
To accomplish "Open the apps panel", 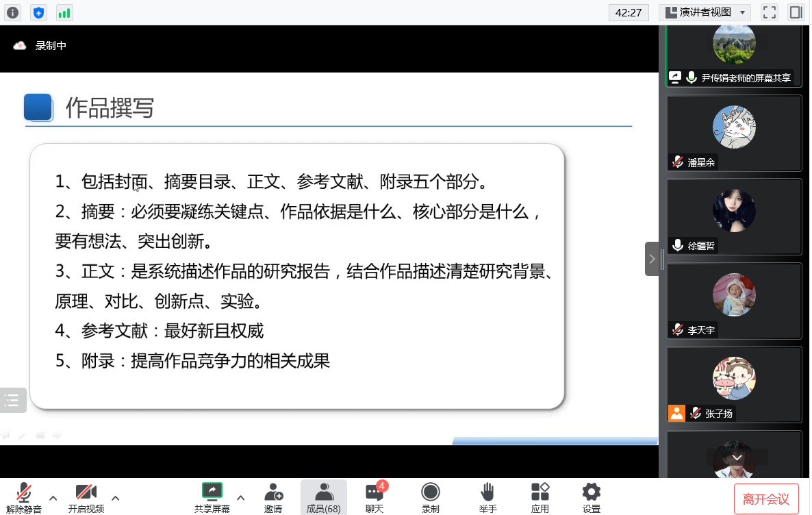I will point(540,497).
